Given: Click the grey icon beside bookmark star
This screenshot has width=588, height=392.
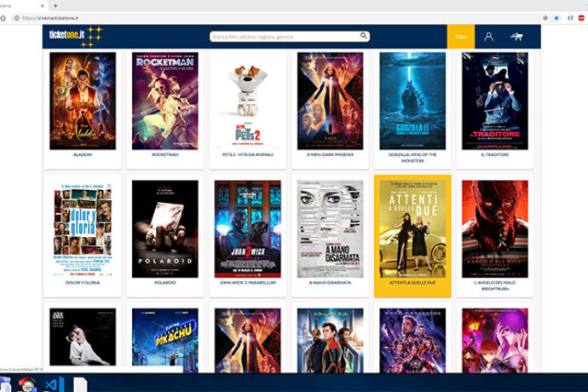Looking at the screenshot, I should point(545,18).
